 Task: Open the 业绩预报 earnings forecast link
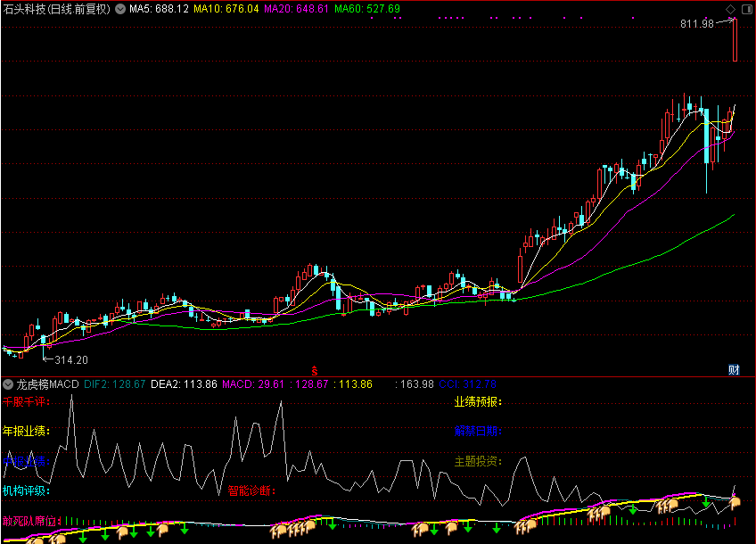pyautogui.click(x=478, y=402)
